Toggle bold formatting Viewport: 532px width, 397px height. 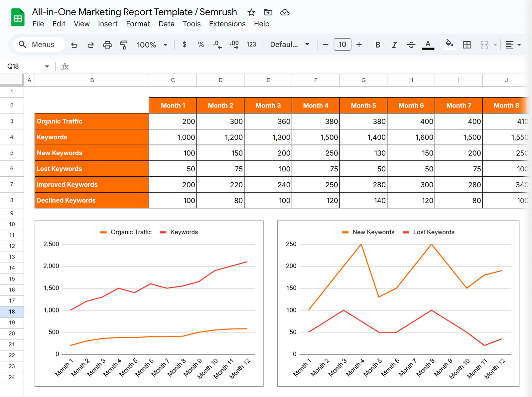tap(378, 44)
